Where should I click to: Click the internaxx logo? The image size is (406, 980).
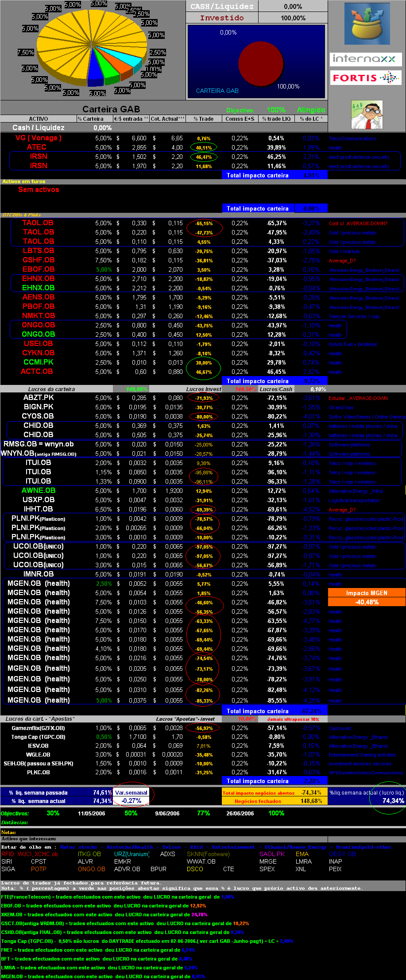click(366, 59)
